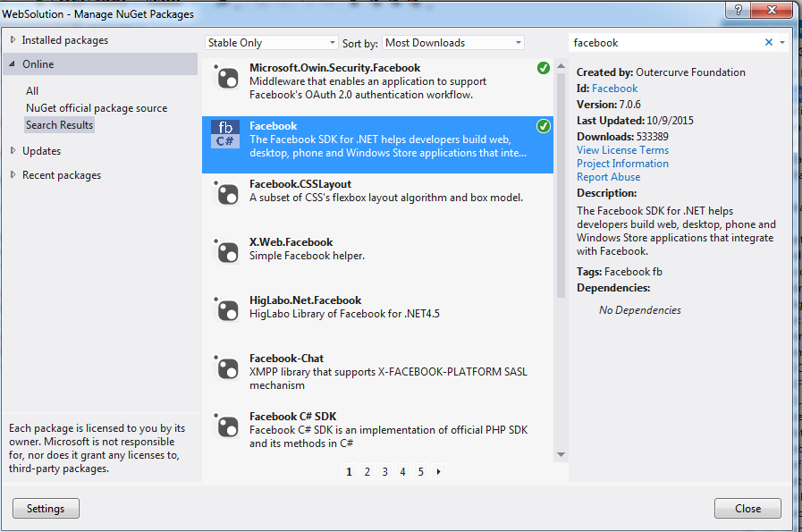Open the Most Downloads sort dropdown
The width and height of the screenshot is (802, 532).
click(x=453, y=43)
